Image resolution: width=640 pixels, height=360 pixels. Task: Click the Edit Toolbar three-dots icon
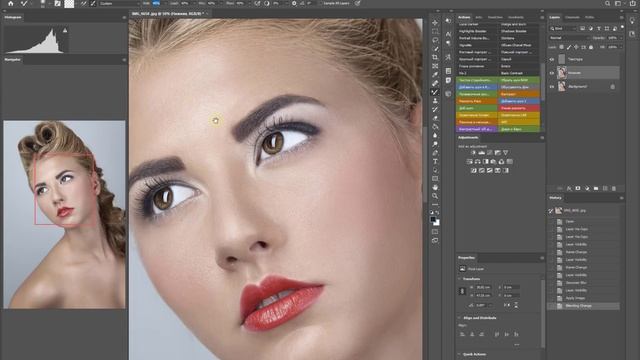(435, 205)
